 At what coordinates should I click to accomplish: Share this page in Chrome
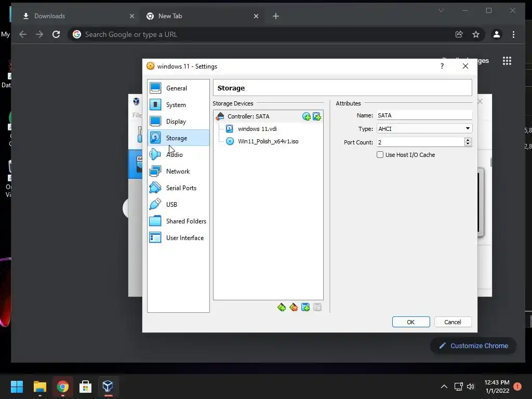[x=459, y=34]
